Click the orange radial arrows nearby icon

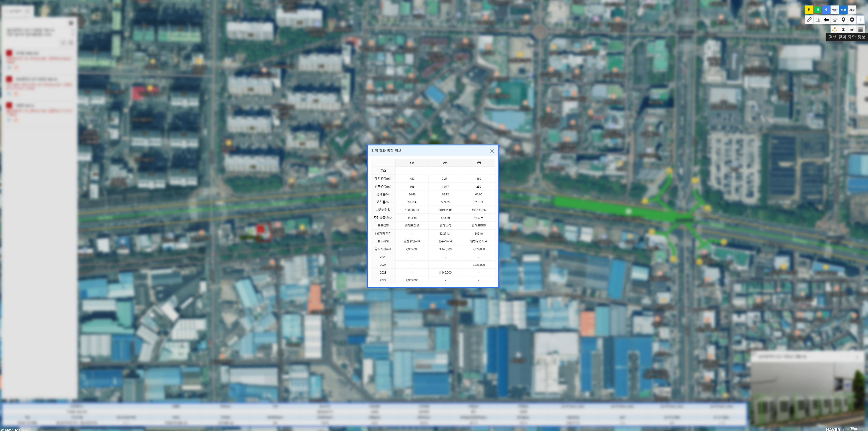835,30
